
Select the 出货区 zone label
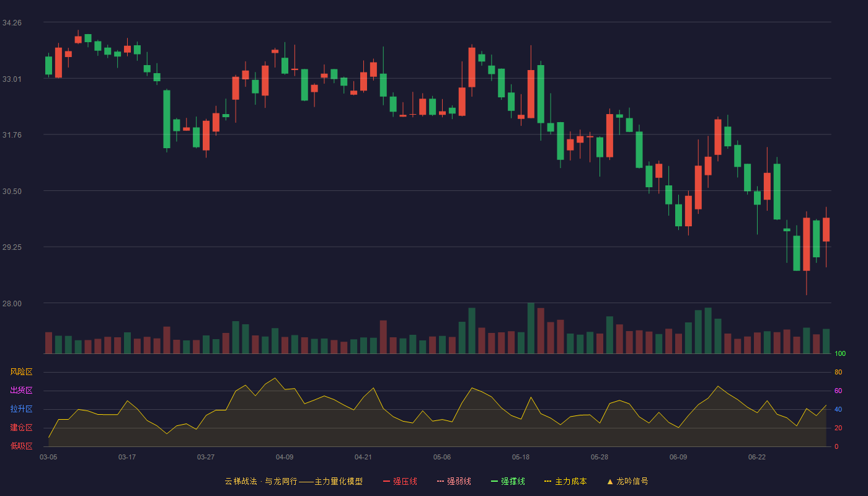21,391
